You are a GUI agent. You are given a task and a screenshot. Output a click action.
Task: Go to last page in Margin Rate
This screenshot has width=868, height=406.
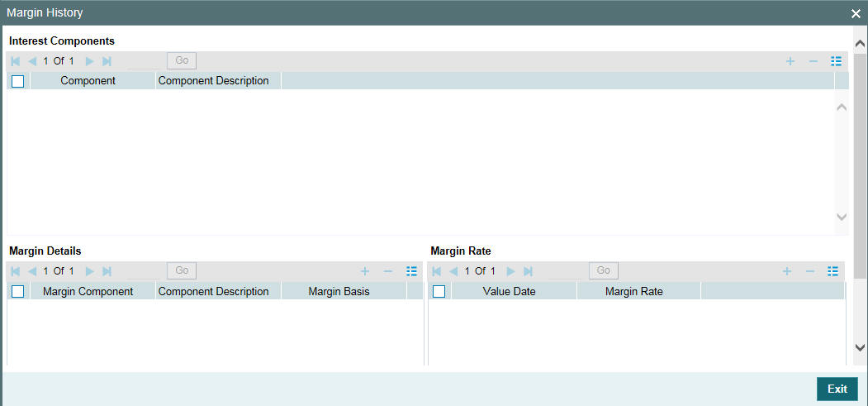528,271
